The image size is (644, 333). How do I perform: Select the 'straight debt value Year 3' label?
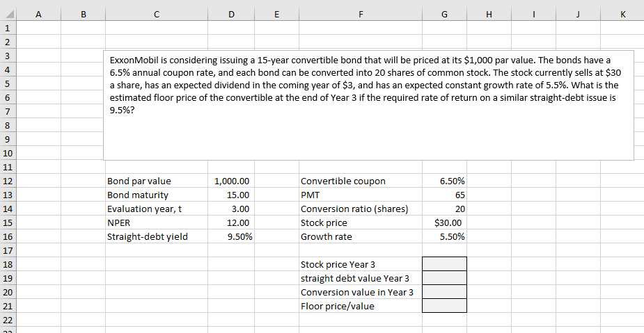pos(361,279)
